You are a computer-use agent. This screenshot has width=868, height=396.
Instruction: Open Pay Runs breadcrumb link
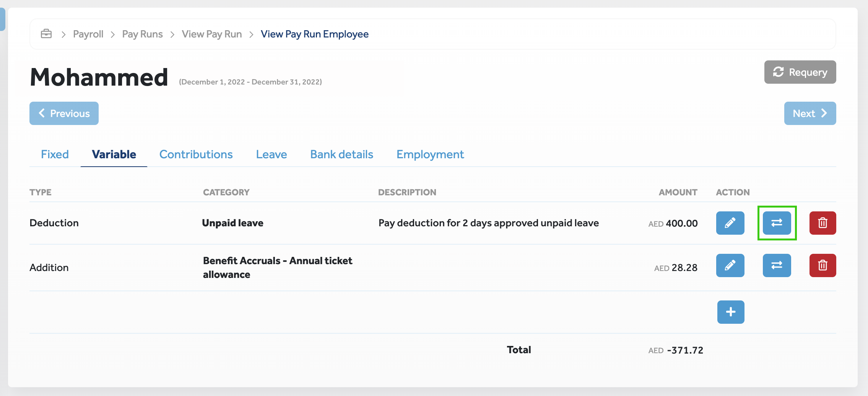[x=142, y=34]
